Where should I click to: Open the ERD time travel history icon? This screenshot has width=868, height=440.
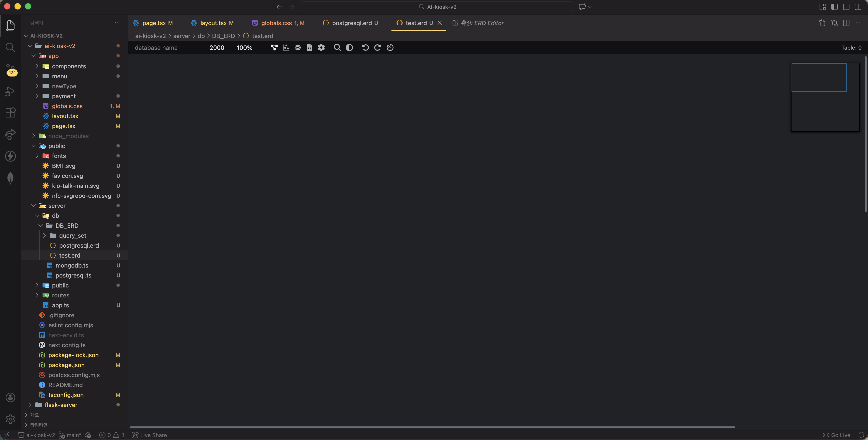pyautogui.click(x=390, y=48)
